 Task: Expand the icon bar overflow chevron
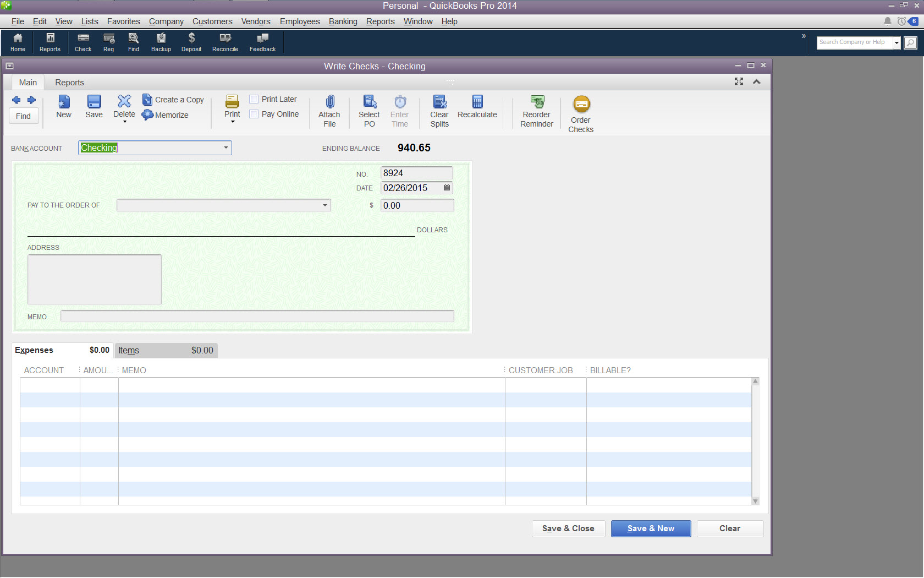click(804, 36)
